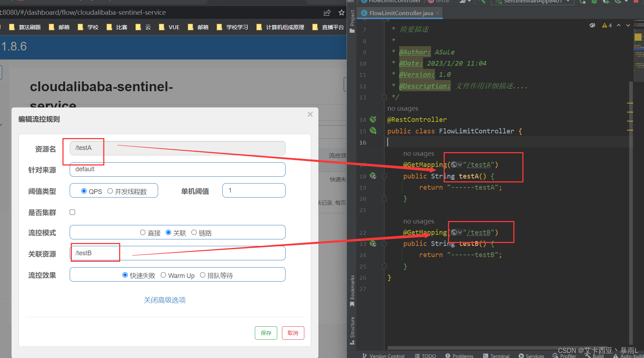Debug SentinelMainApp8401 with the bug icon
This screenshot has width=644, height=358.
pos(594,1)
